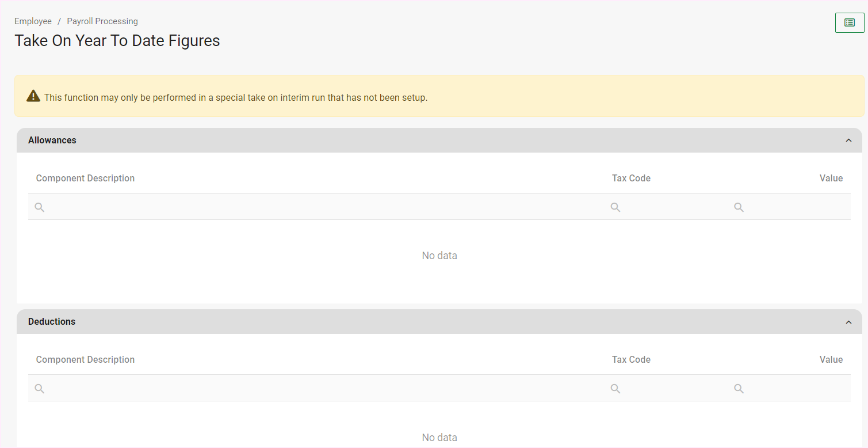Click Allowances Value filter search icon
This screenshot has height=448, width=868.
tap(739, 207)
